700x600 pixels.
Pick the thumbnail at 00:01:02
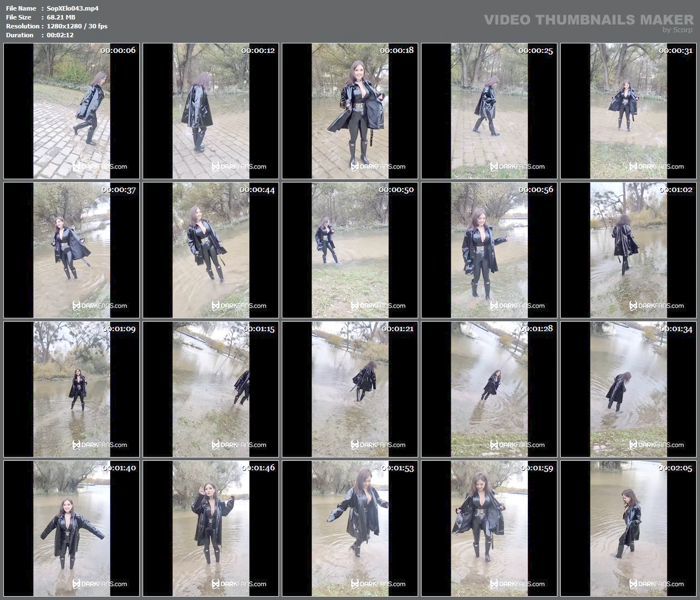[629, 250]
